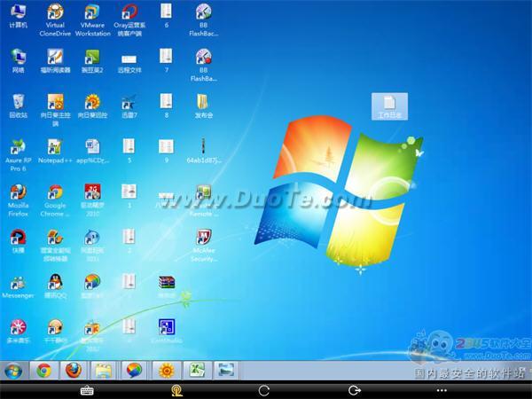Switch to Chrome in the taskbar
The width and height of the screenshot is (532, 399).
tap(43, 371)
